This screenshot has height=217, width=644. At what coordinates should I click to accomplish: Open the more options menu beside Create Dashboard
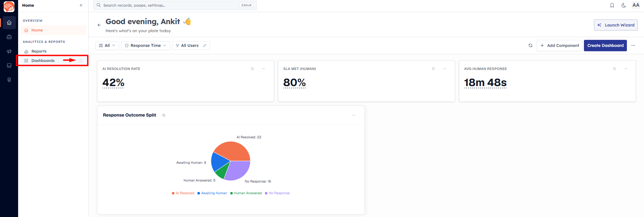click(633, 46)
